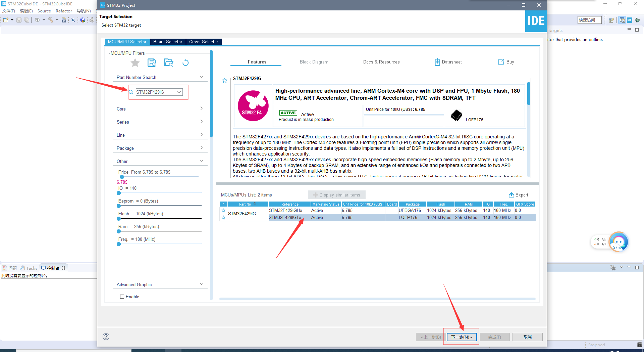Viewport: 644px width, 352px height.
Task: Click the Display similar items button
Action: 336,195
